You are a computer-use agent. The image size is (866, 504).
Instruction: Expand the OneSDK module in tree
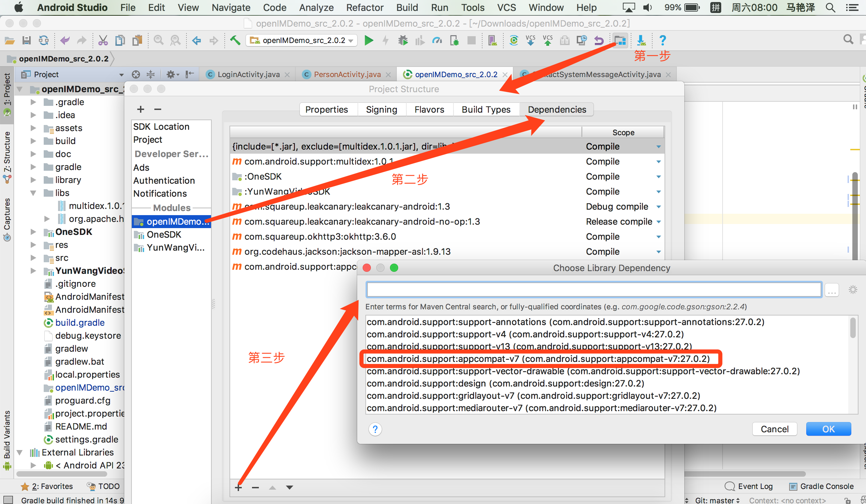click(x=33, y=232)
